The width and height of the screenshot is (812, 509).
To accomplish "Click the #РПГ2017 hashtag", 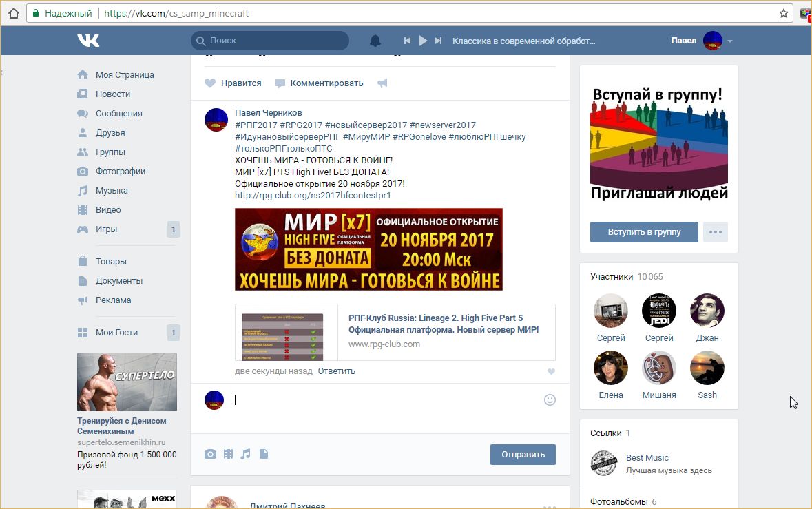I will coord(256,125).
